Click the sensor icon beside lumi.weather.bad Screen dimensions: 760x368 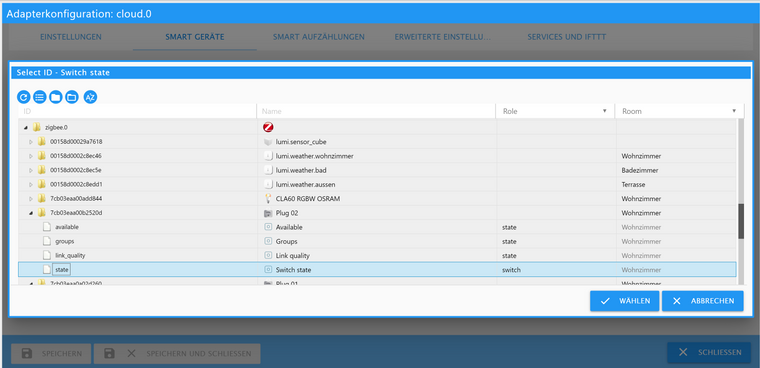(268, 170)
